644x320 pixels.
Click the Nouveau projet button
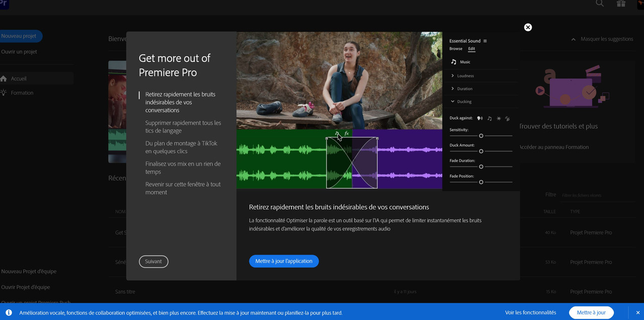[20, 36]
